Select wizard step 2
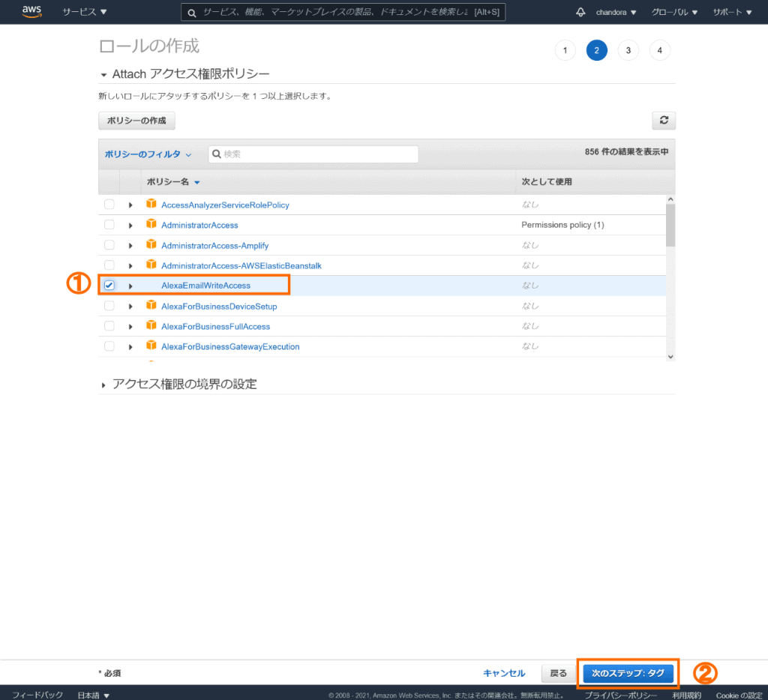Screen dimensions: 768x700 pyautogui.click(x=596, y=50)
